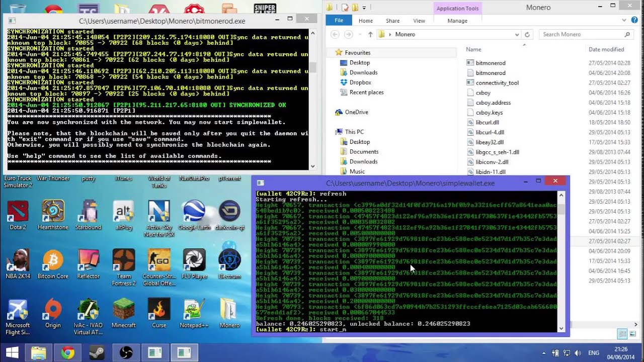The width and height of the screenshot is (644, 362).
Task: Go up one folder level in Explorer
Action: point(370,34)
